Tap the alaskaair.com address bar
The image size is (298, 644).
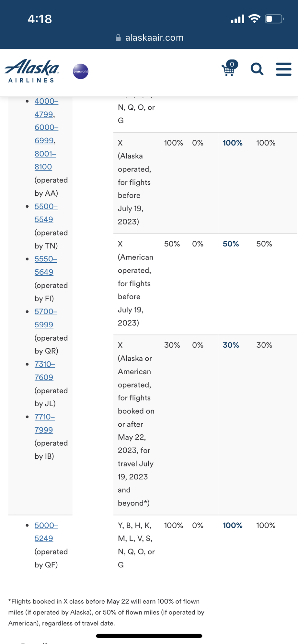(154, 38)
